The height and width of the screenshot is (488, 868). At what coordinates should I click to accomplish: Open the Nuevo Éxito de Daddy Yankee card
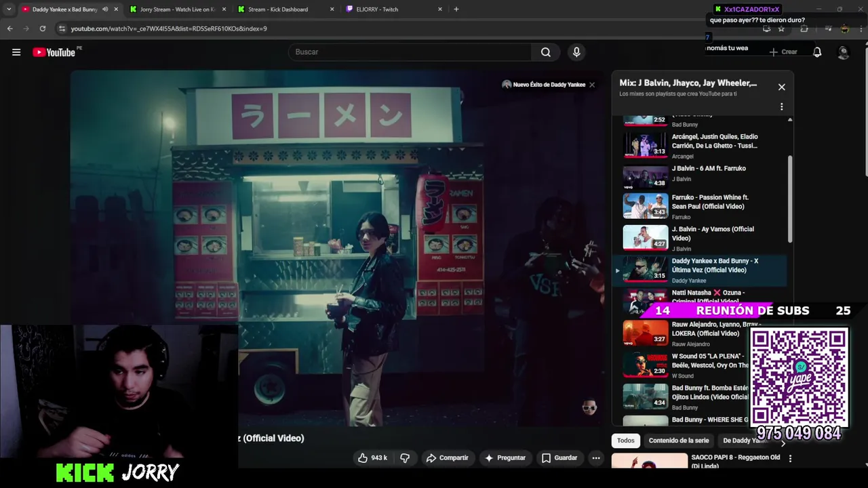543,85
